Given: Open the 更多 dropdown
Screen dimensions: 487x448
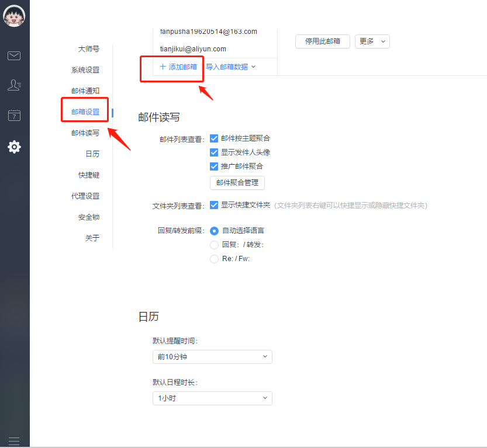Looking at the screenshot, I should coord(372,41).
